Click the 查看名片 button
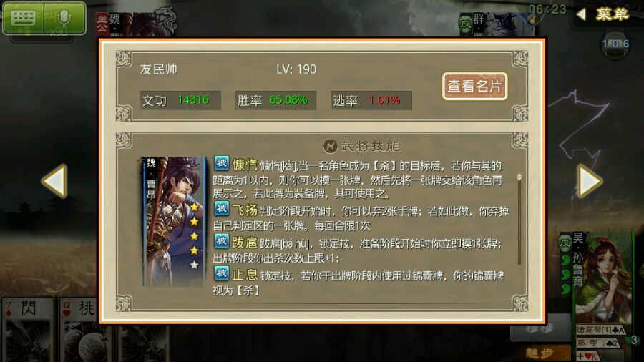Screen dimensions: 644x362 pyautogui.click(x=475, y=86)
